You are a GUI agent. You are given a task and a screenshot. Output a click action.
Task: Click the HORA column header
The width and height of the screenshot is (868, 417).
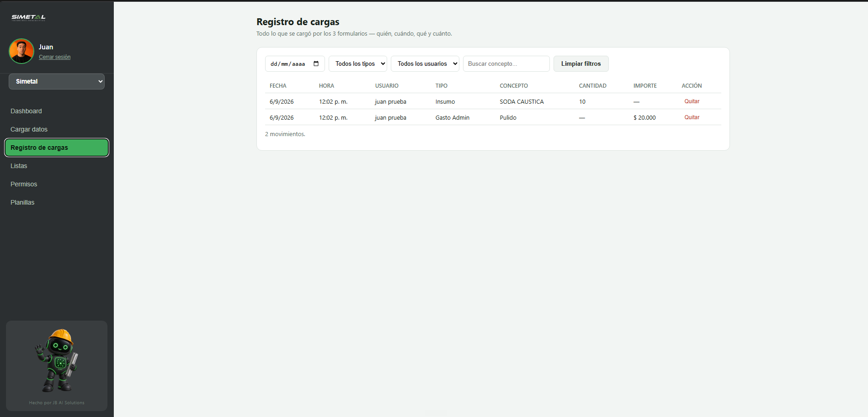click(326, 85)
